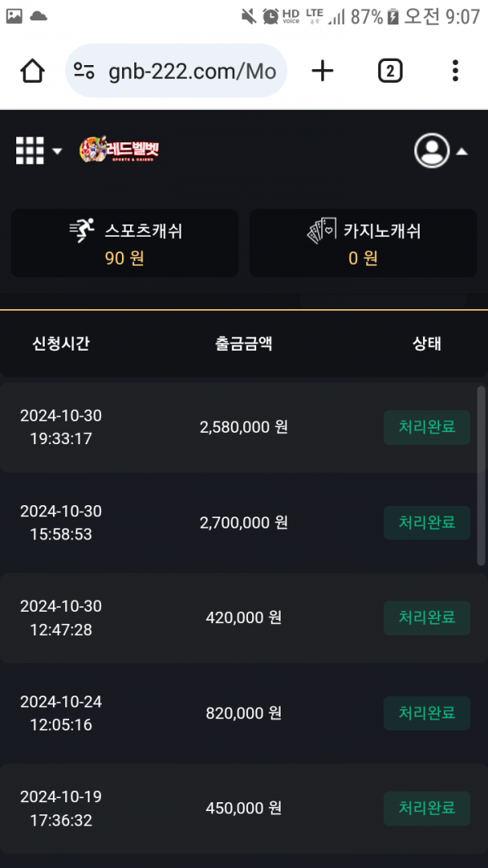Open the tab switcher showing 2 tabs

tap(390, 72)
